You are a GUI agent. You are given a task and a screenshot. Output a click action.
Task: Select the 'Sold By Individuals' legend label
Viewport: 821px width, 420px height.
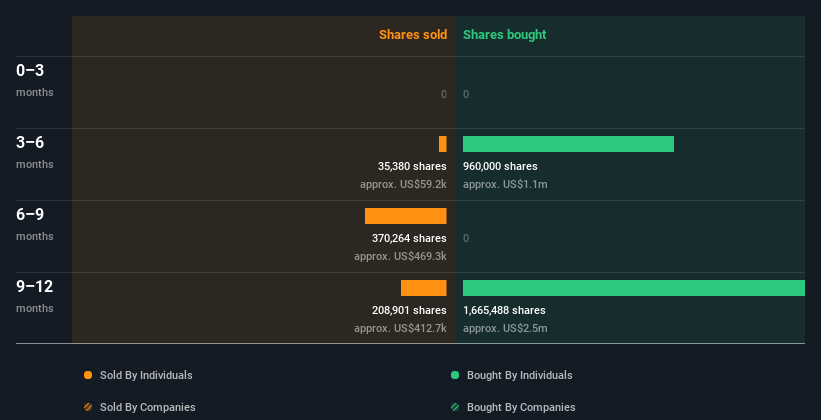(146, 375)
